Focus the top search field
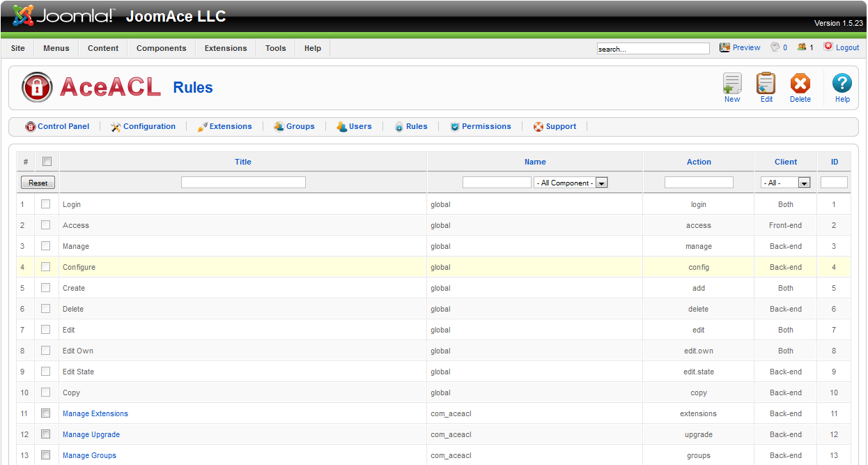This screenshot has width=868, height=465. coord(653,49)
